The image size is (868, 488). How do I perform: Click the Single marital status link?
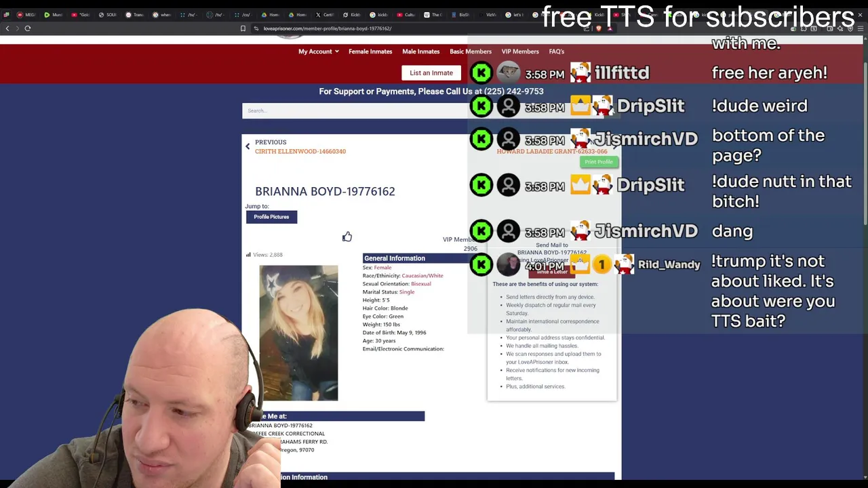click(x=407, y=292)
